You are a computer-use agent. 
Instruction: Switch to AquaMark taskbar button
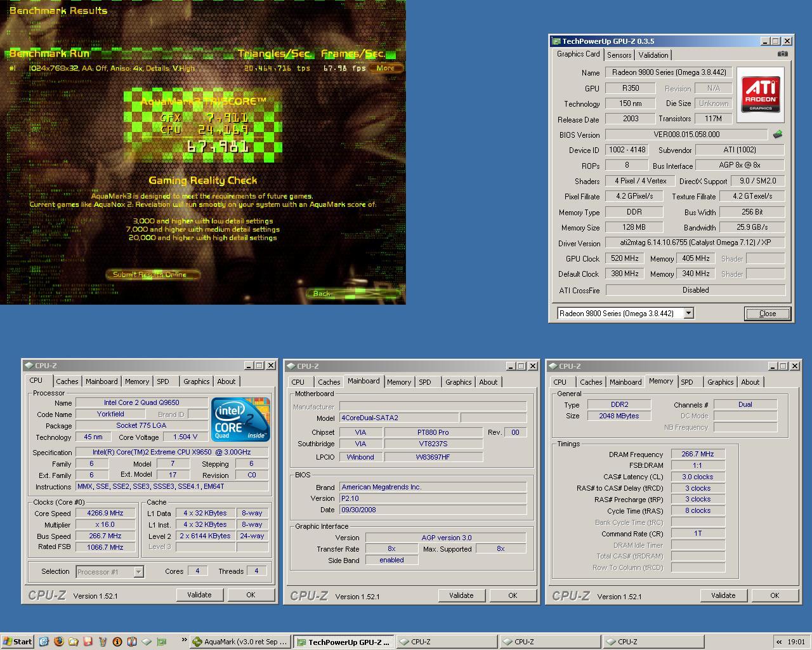pos(240,642)
